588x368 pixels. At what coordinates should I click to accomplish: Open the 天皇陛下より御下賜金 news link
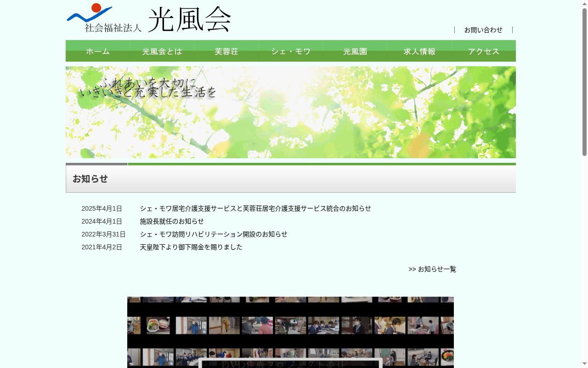[x=191, y=247]
